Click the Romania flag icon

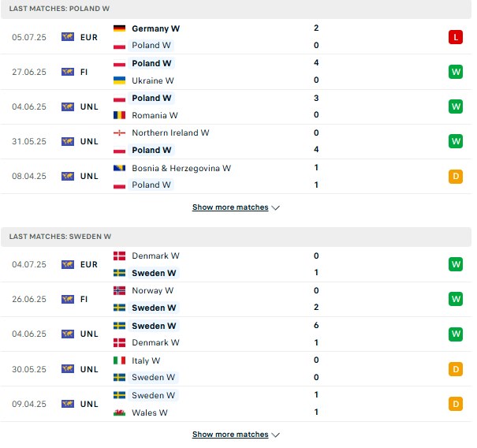120,116
